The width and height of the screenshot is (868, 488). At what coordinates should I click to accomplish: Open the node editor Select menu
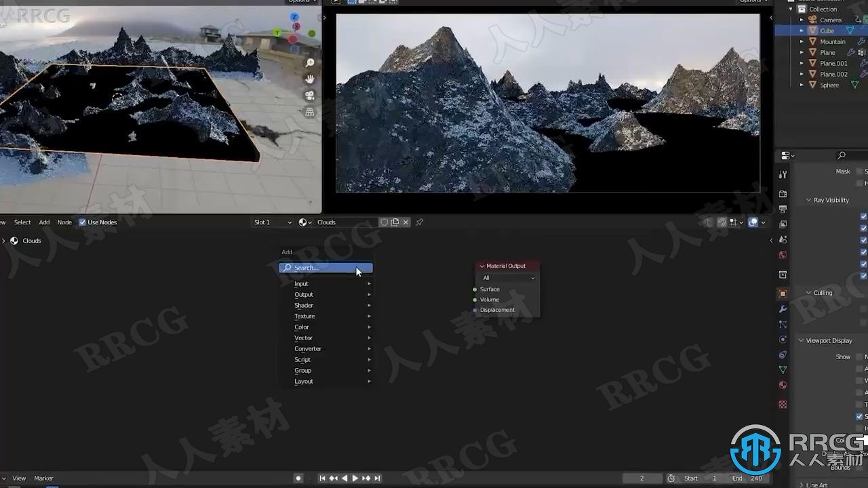click(22, 222)
